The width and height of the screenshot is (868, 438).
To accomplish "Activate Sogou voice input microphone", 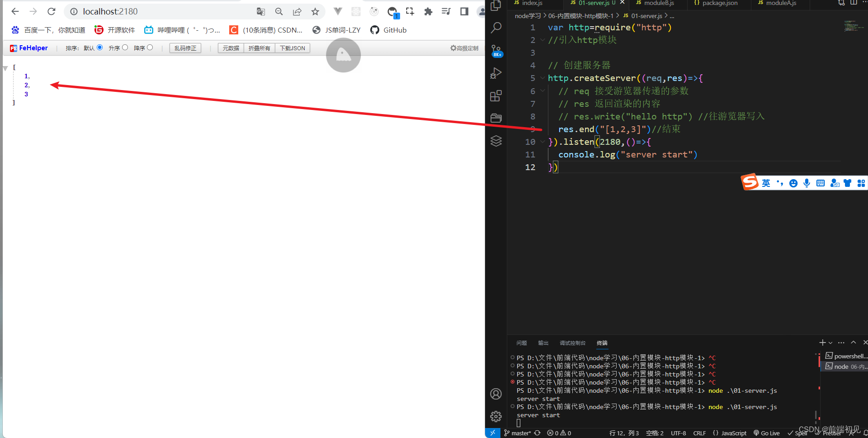I will [x=807, y=183].
